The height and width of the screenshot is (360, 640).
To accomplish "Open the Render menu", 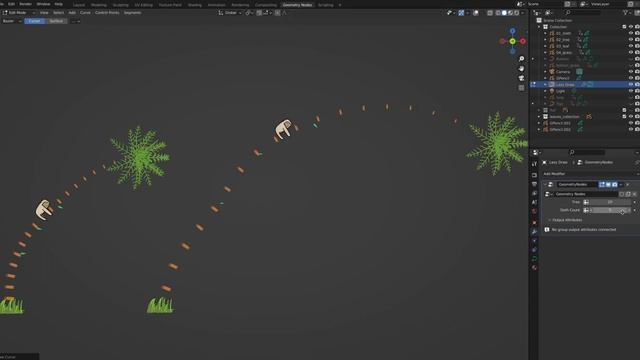I will click(x=25, y=4).
